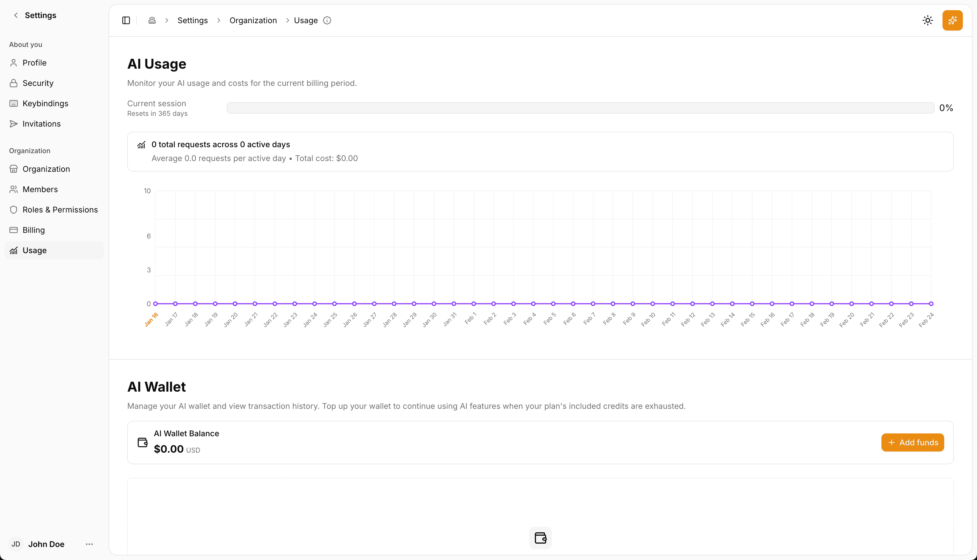This screenshot has height=560, width=977.
Task: Expand John Doe account options menu
Action: (89, 544)
